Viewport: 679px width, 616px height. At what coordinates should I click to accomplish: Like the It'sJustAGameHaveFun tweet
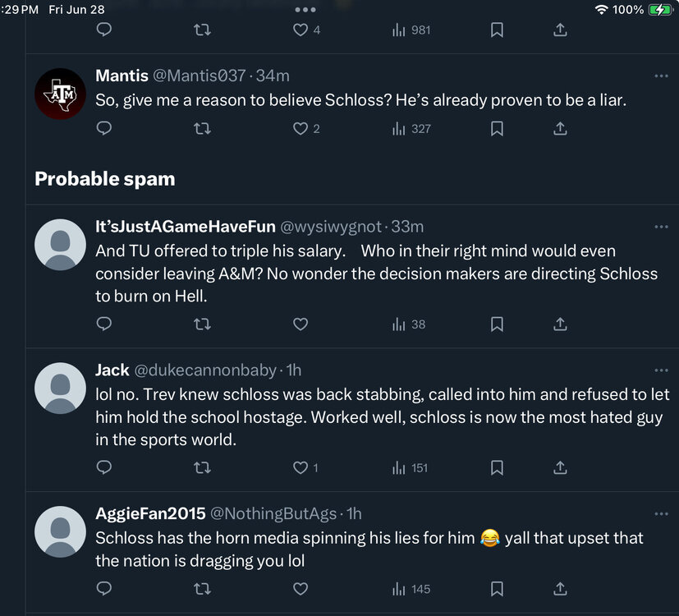(x=301, y=324)
